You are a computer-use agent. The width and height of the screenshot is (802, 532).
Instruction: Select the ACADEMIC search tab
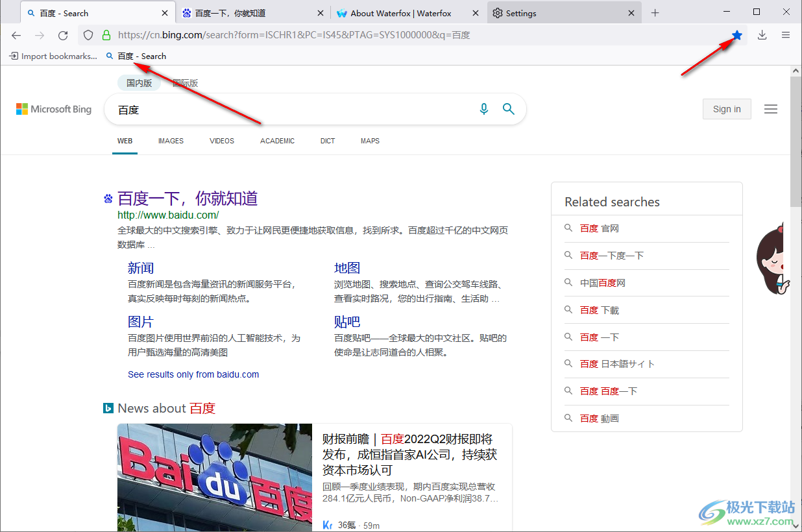pos(278,141)
